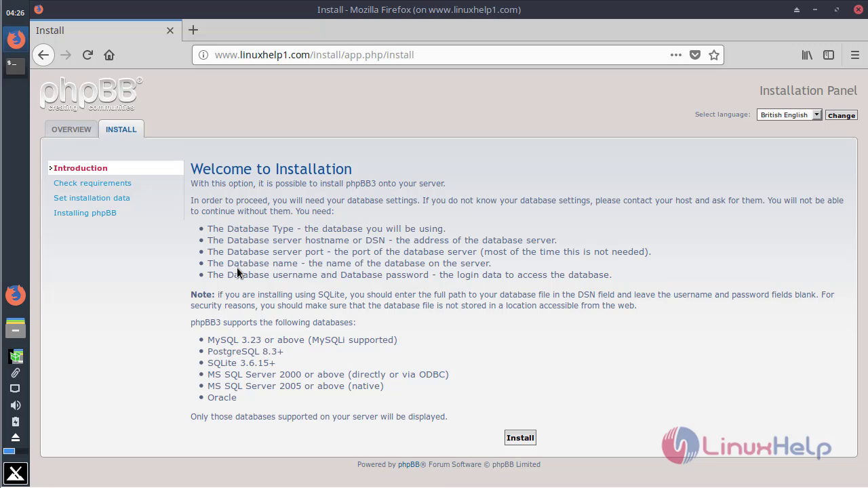Show site information icon in address bar

(x=203, y=55)
